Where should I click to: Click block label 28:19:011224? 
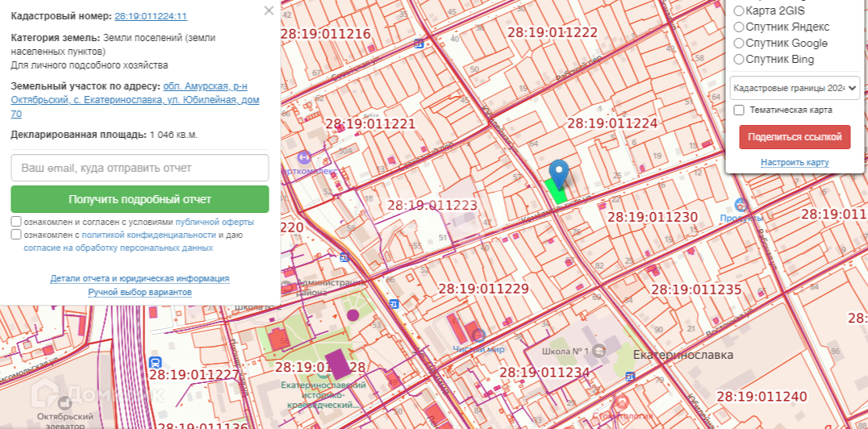pos(612,123)
